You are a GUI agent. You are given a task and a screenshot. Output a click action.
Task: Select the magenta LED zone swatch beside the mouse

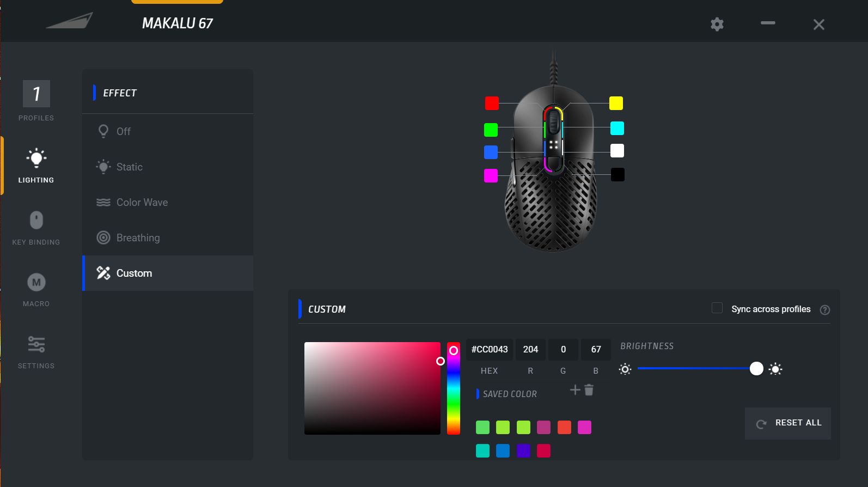point(491,175)
